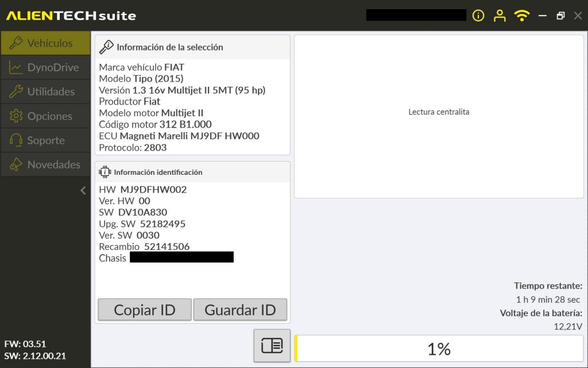Click the ALIENTECH suite logo
The height and width of the screenshot is (368, 588).
(71, 16)
